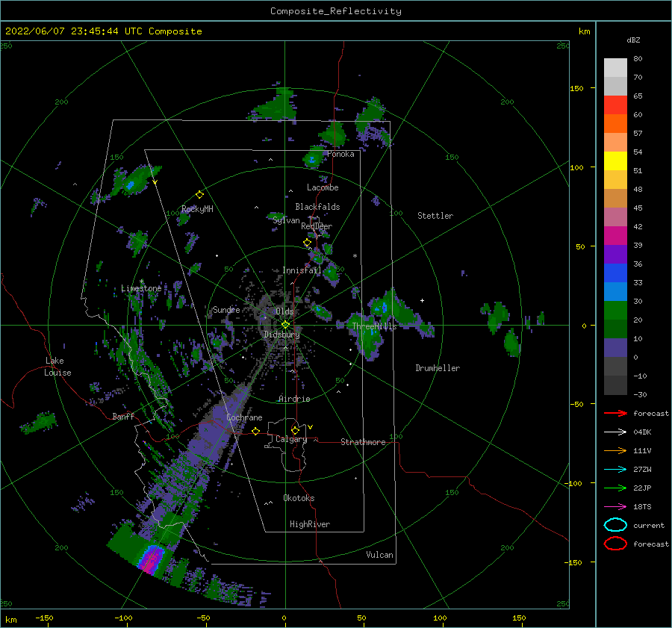Click the timestamp 2022/06/07 23:45:44 UTC Composite

point(103,31)
